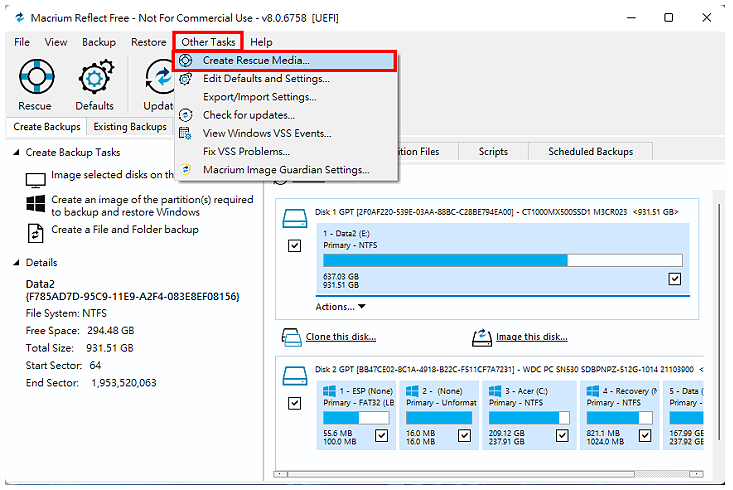Uncheck the Recovery partition checkbox

tap(645, 436)
